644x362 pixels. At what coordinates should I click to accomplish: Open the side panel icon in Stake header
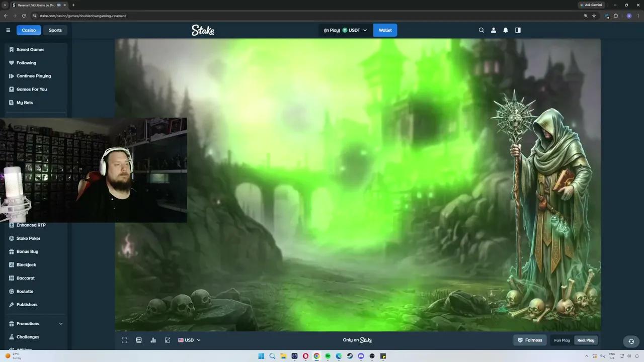tap(518, 30)
